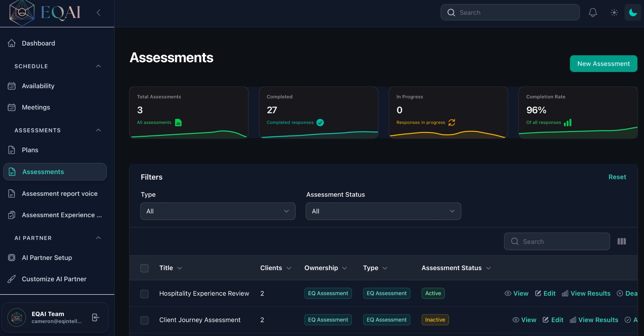The height and width of the screenshot is (336, 644).
Task: Open the Type filter dropdown
Action: [218, 211]
